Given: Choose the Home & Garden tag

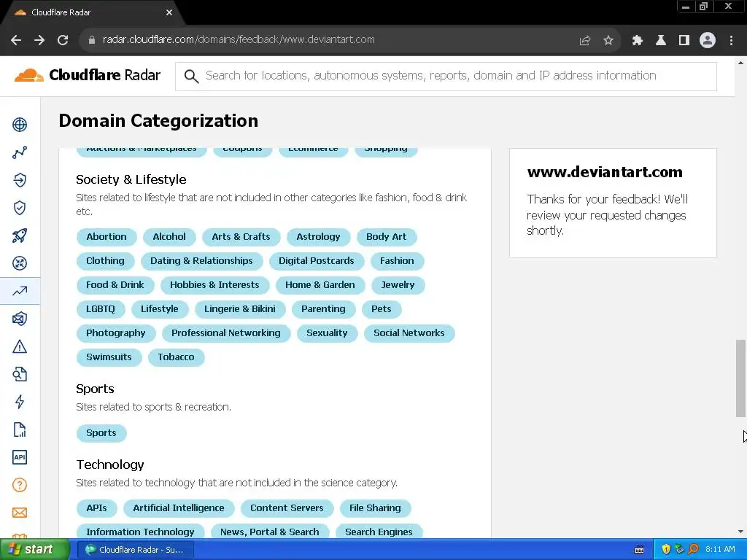Looking at the screenshot, I should tap(320, 285).
